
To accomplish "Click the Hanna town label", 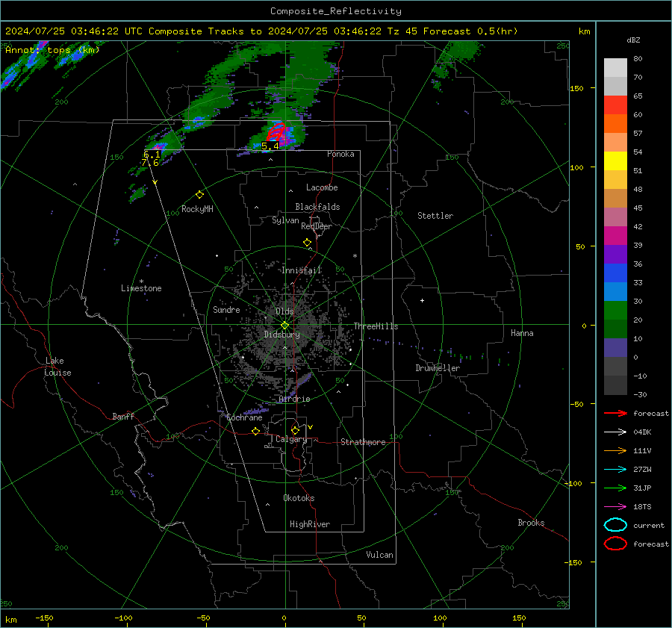I will pyautogui.click(x=522, y=333).
